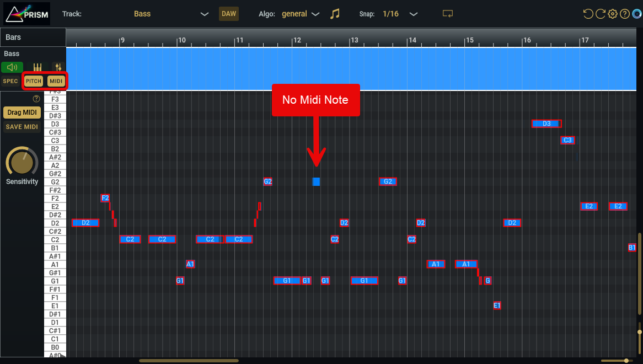Toggle the PITCH view button
This screenshot has height=364, width=643.
(x=34, y=81)
